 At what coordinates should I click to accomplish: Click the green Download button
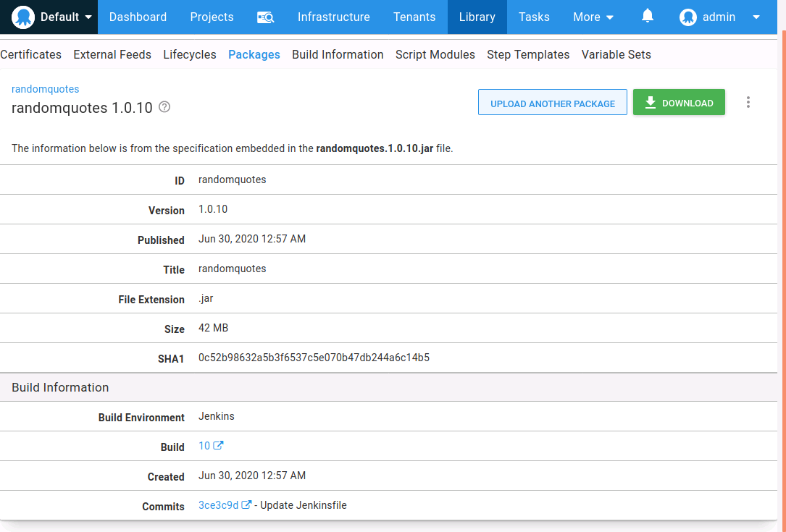(x=679, y=103)
